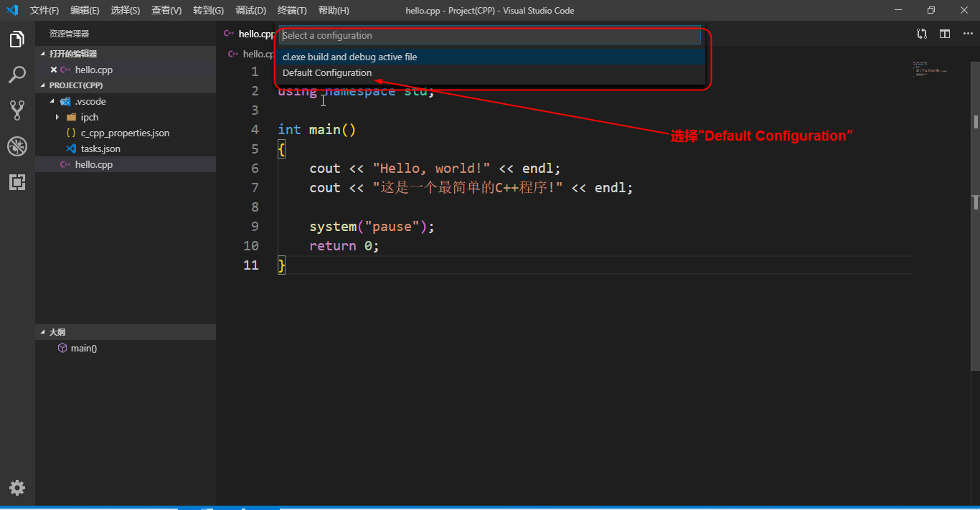Open the 调试(D) menu
This screenshot has height=510, width=980.
[x=250, y=10]
